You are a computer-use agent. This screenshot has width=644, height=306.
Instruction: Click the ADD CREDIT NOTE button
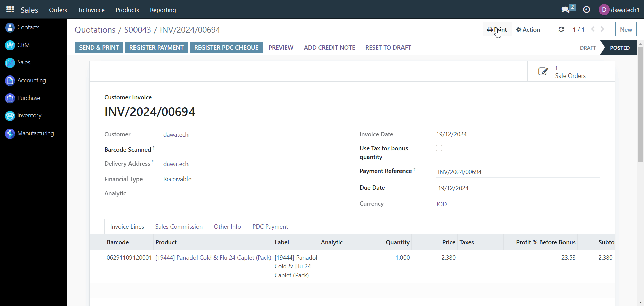pos(329,48)
